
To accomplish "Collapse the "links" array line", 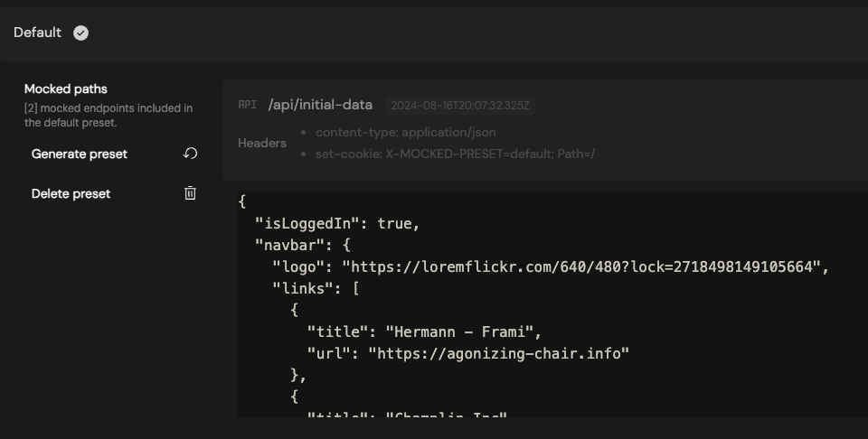I will tap(316, 288).
